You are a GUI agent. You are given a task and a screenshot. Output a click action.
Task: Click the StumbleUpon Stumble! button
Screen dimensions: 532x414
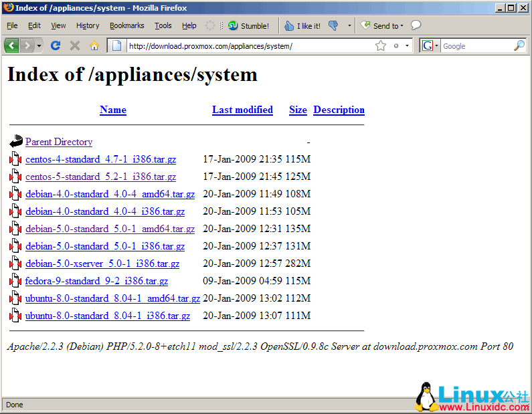[x=248, y=26]
